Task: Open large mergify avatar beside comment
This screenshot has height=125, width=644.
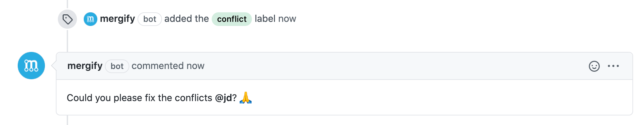Action: 31,66
